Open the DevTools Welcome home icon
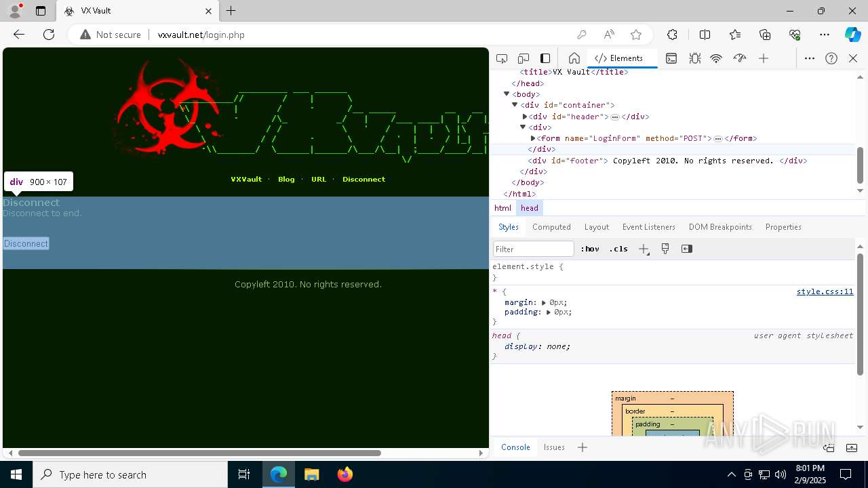This screenshot has width=868, height=488. (x=574, y=58)
